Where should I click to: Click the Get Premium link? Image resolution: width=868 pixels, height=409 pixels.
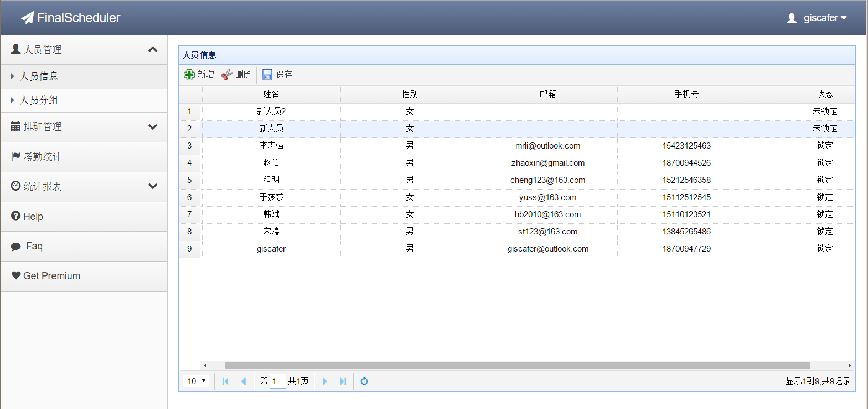pos(51,276)
